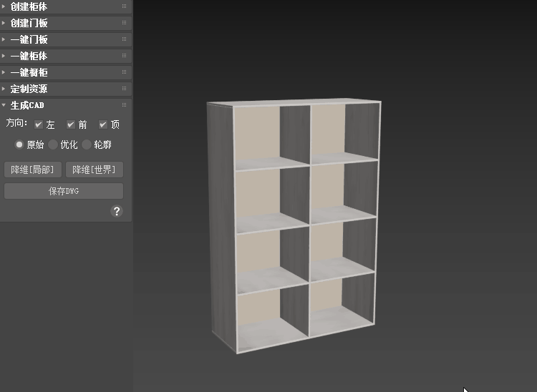537x392 pixels.
Task: Click the 降维[局部] button
Action: pyautogui.click(x=33, y=170)
